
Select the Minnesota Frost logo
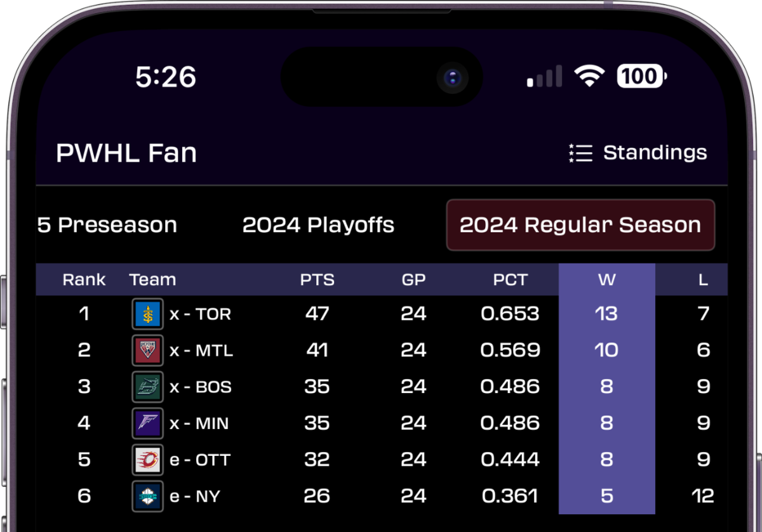click(x=147, y=423)
